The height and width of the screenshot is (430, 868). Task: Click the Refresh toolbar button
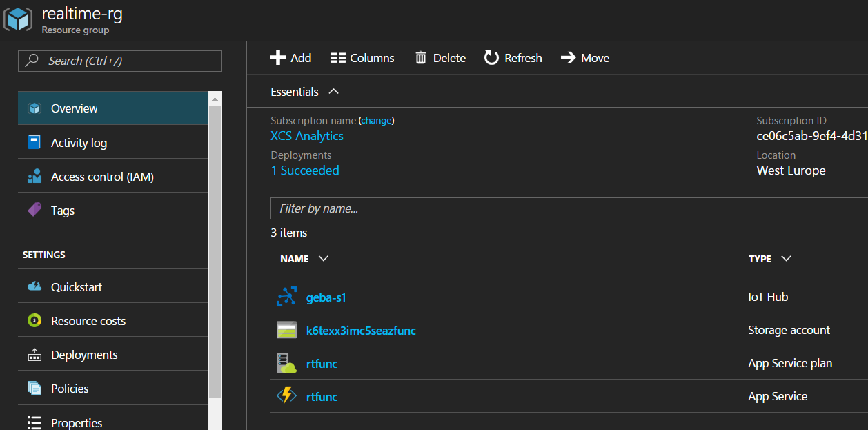tap(513, 58)
